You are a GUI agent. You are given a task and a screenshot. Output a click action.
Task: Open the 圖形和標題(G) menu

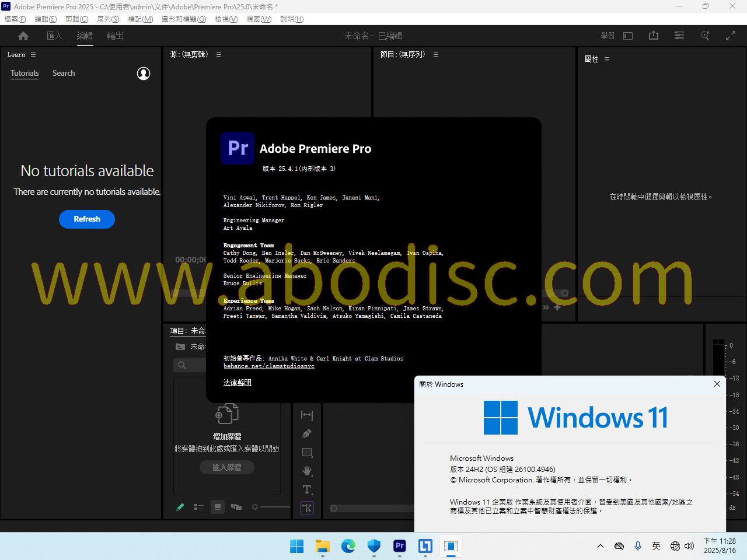[184, 19]
